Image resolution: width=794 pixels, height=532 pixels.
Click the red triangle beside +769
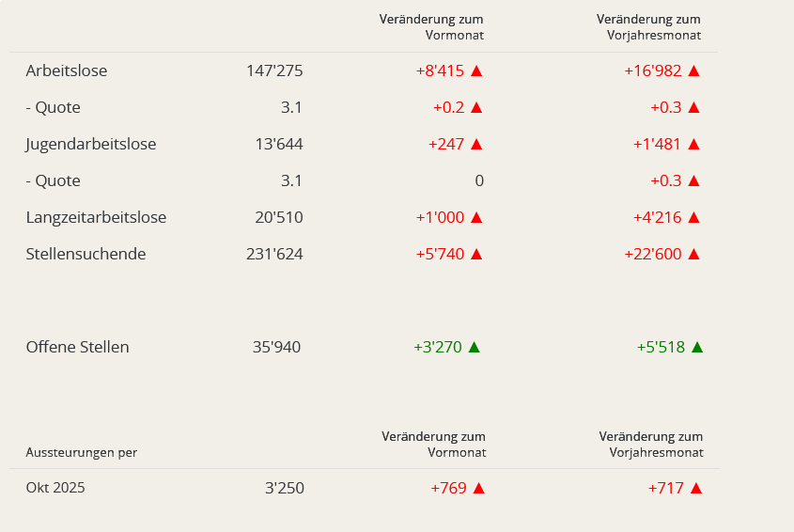(478, 488)
